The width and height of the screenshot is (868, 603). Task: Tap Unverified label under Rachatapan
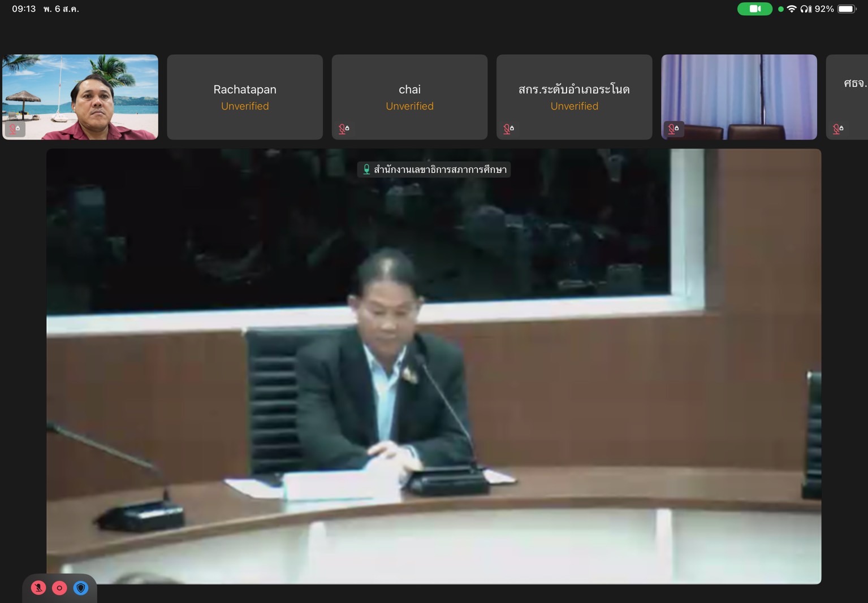tap(245, 106)
